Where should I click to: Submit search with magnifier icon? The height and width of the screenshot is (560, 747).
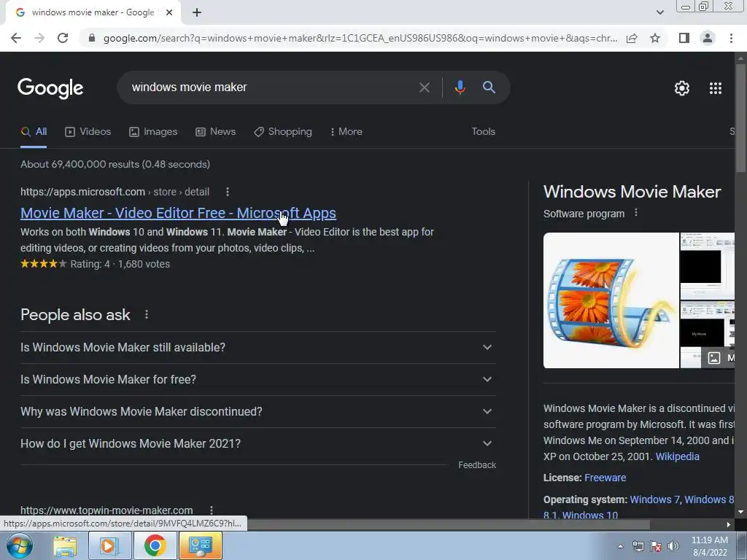point(489,87)
